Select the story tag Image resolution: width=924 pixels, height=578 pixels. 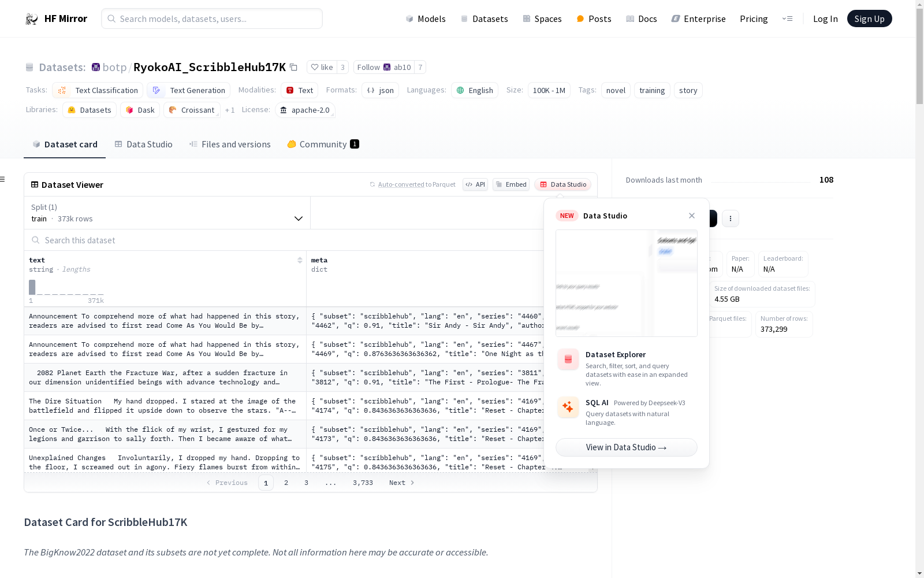coord(688,91)
